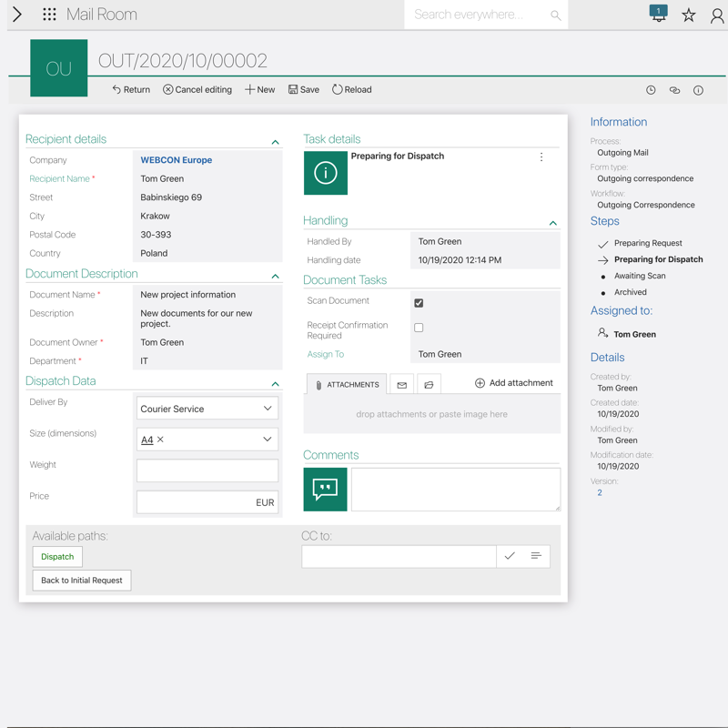Image resolution: width=728 pixels, height=728 pixels.
Task: Open the user profile icon
Action: point(717,15)
